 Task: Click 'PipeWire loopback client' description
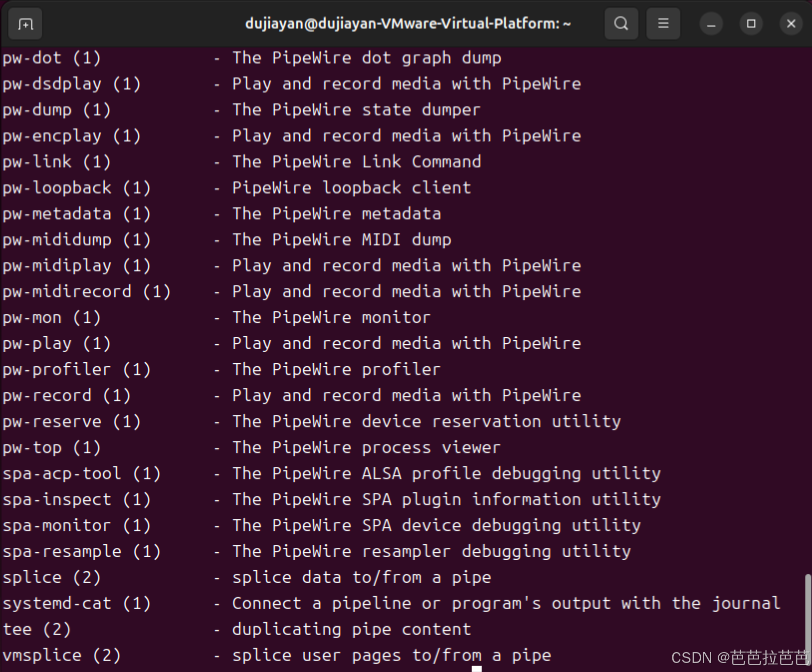point(352,188)
